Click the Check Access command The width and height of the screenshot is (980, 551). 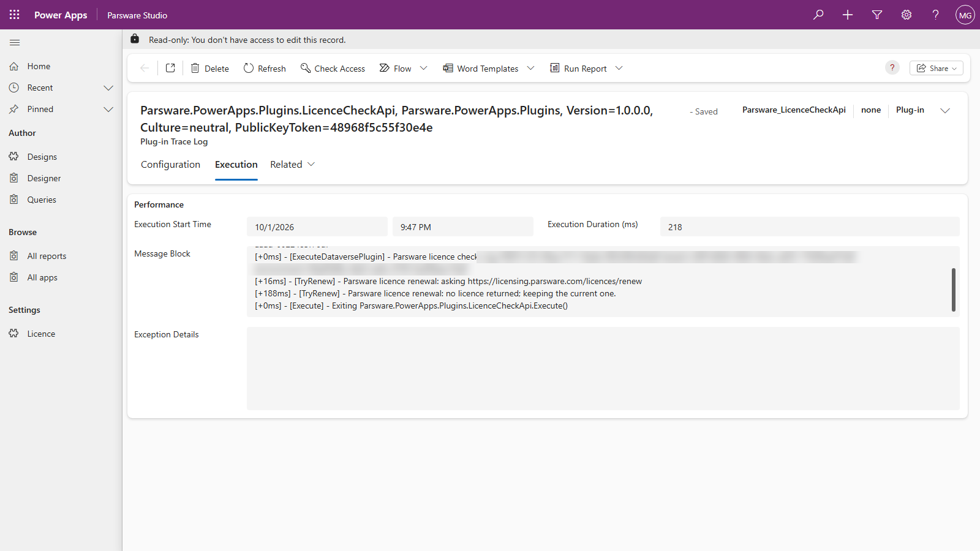coord(333,68)
